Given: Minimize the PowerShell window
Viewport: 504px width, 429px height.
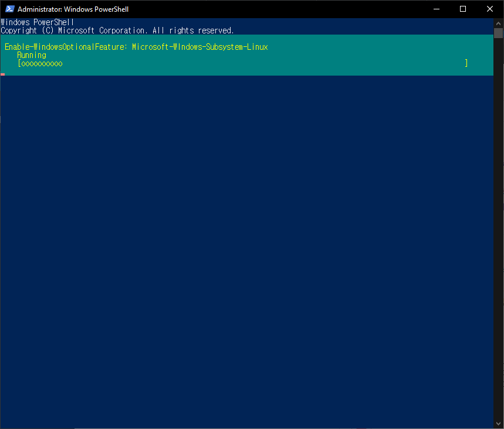Looking at the screenshot, I should point(436,9).
